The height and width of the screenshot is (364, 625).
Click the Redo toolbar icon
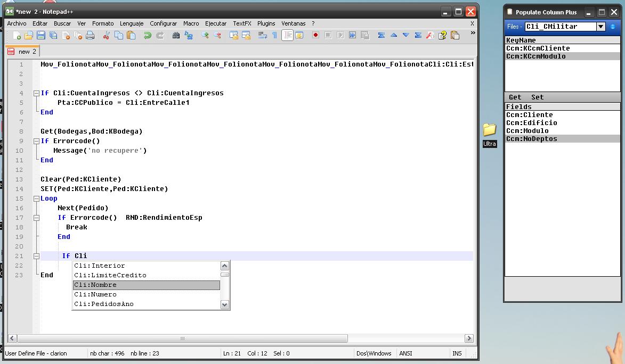(x=160, y=36)
